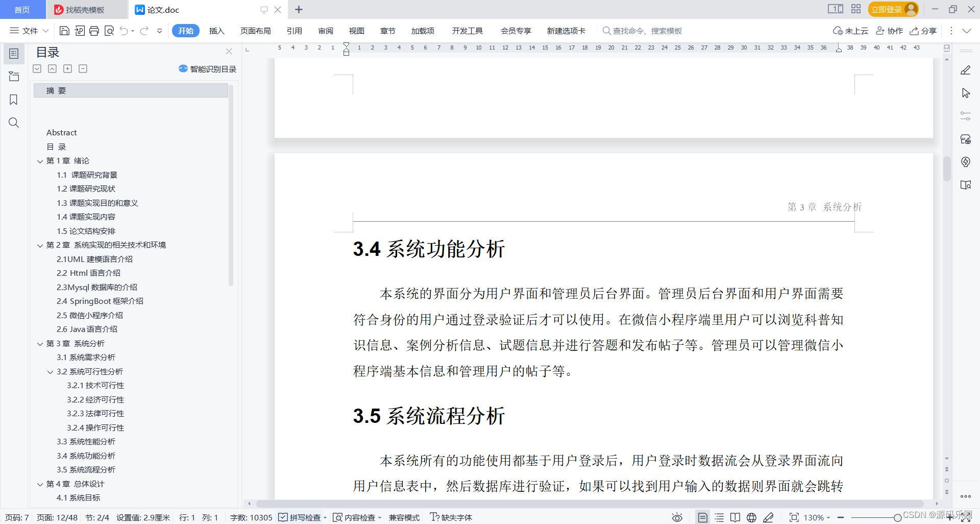Viewport: 980px width, 524px height.
Task: Save the document
Action: (x=64, y=31)
